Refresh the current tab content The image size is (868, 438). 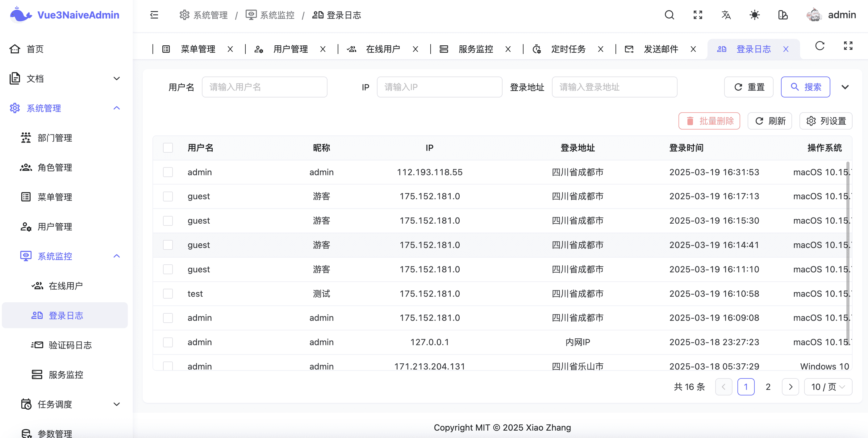point(820,46)
